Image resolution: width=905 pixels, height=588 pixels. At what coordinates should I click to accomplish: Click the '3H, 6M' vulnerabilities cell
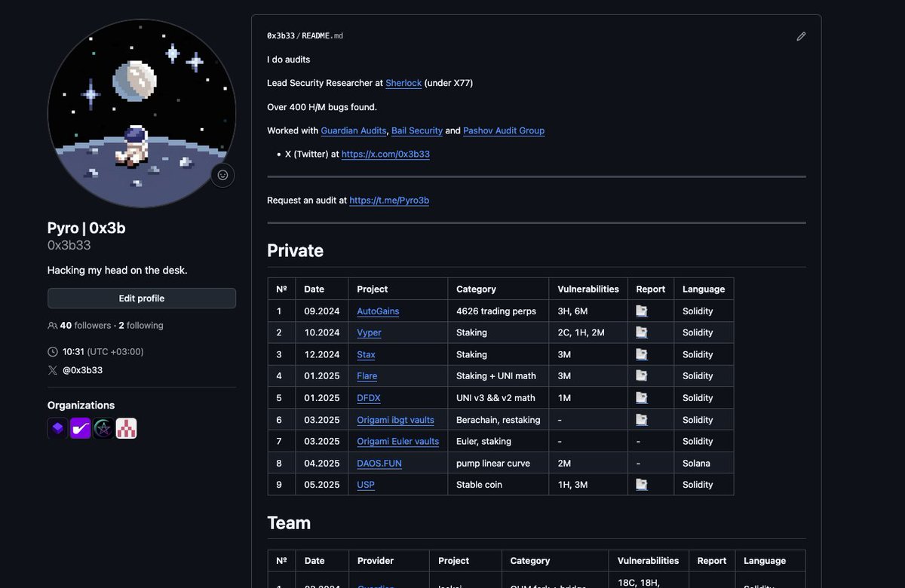[x=588, y=311]
